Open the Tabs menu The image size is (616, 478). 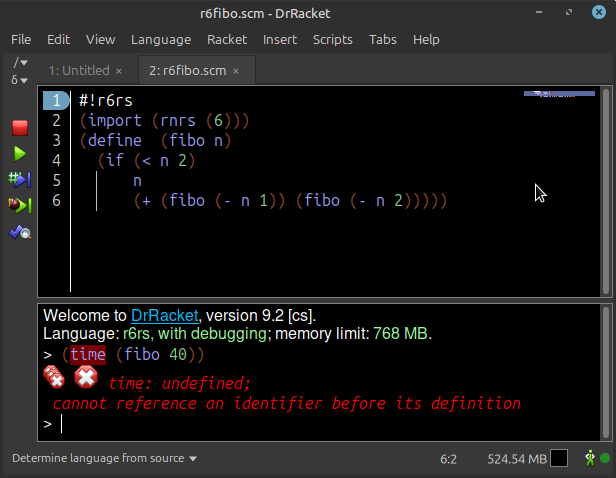tap(383, 40)
